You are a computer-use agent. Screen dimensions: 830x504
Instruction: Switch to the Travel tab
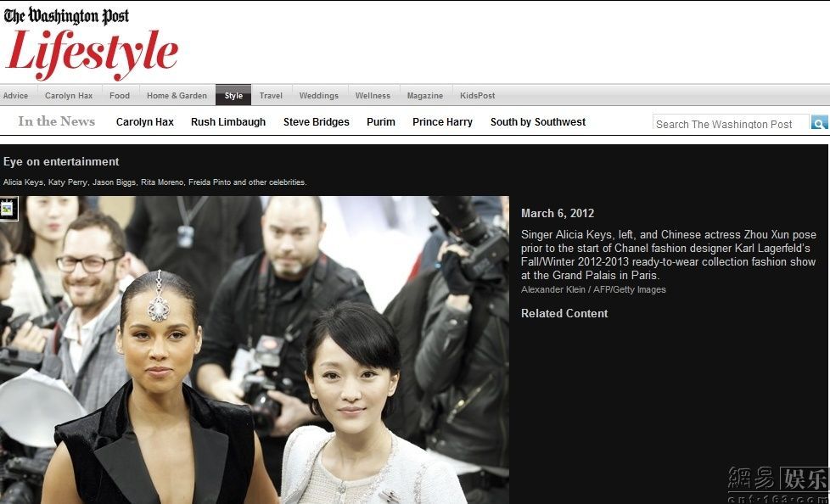click(x=271, y=96)
